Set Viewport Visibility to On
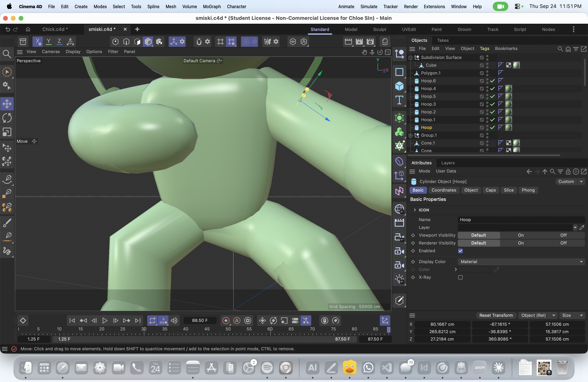 coord(521,235)
